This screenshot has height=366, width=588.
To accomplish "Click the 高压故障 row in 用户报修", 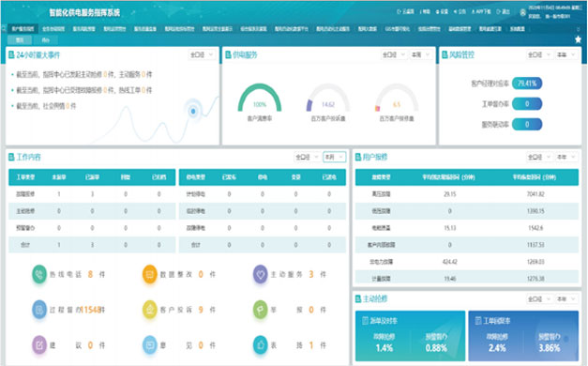I will [467, 194].
